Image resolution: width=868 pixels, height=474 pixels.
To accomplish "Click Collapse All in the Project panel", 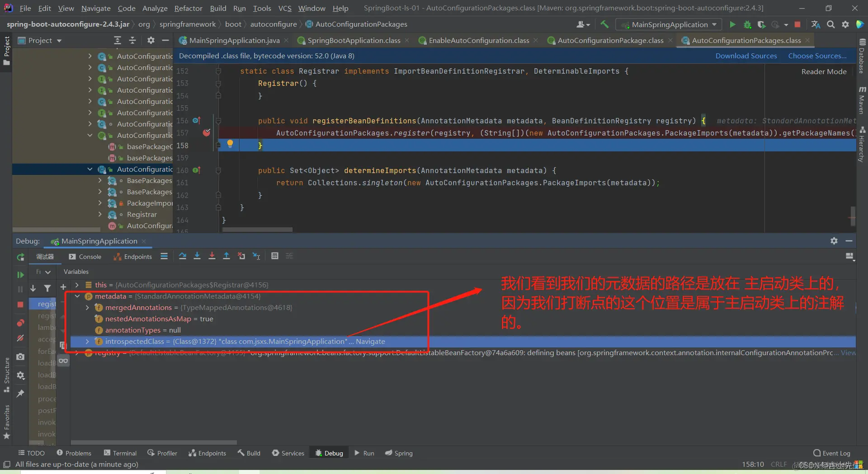I will pyautogui.click(x=132, y=41).
